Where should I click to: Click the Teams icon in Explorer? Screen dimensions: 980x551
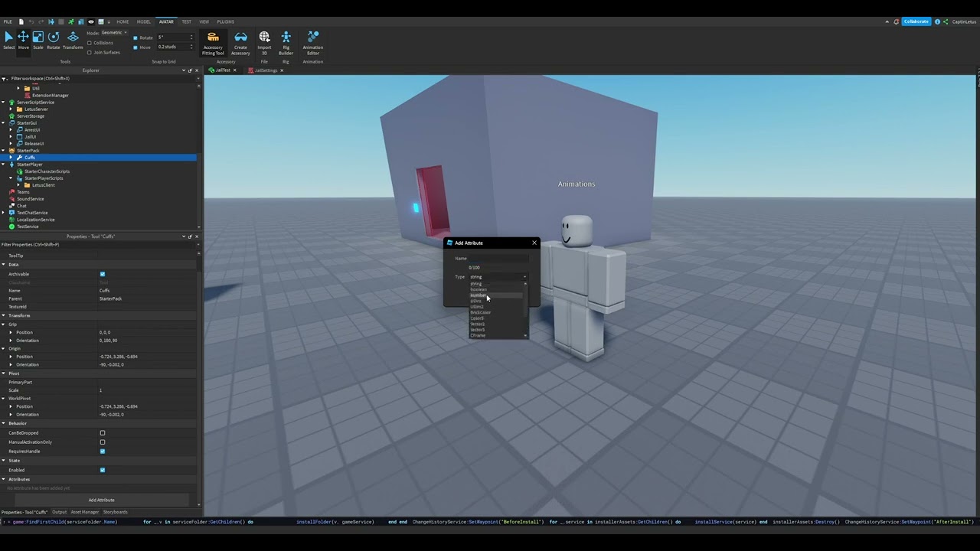(x=11, y=192)
